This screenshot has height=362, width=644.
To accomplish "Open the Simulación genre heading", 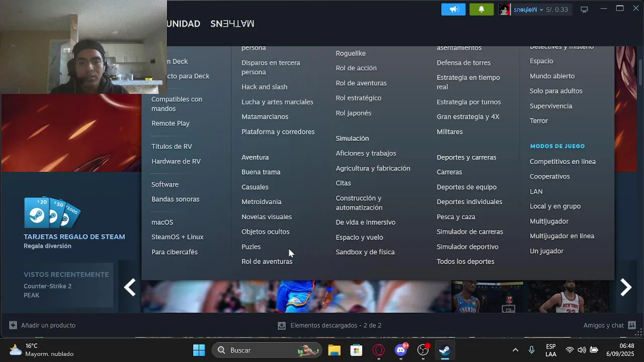I will [x=352, y=138].
